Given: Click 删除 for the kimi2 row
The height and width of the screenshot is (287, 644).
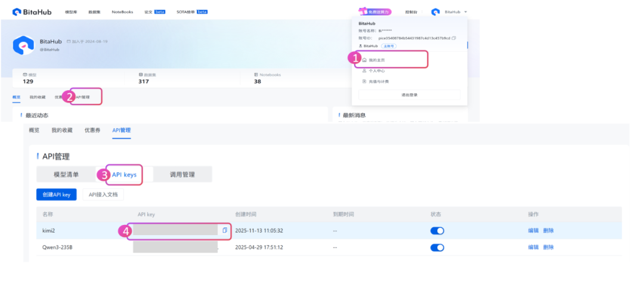Looking at the screenshot, I should point(549,231).
